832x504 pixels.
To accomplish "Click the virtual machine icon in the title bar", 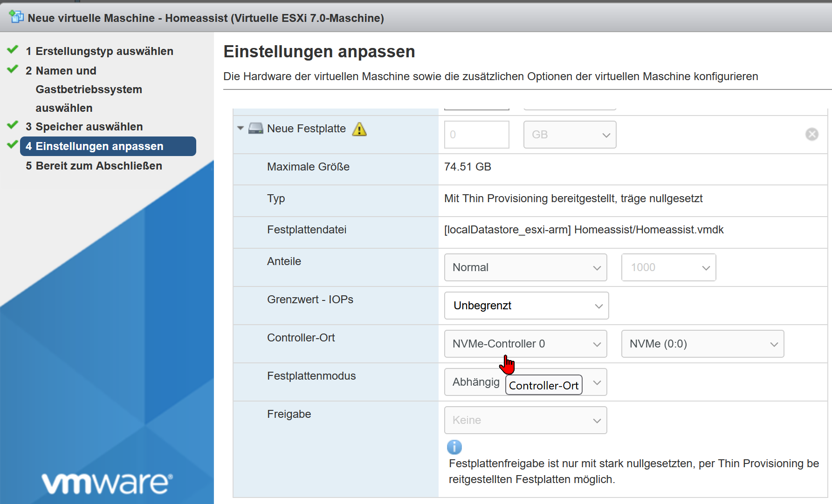I will [x=16, y=17].
